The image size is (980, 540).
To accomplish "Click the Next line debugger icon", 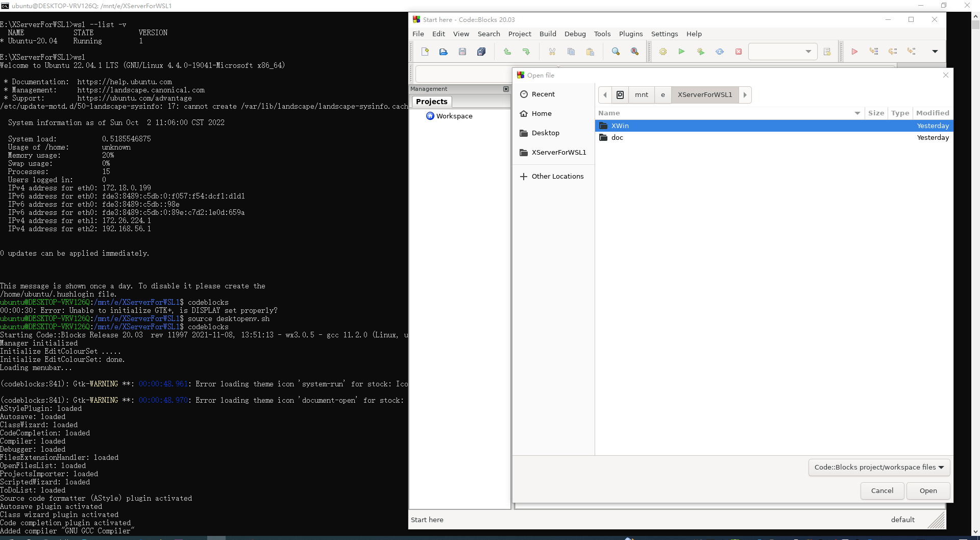I will (x=893, y=52).
